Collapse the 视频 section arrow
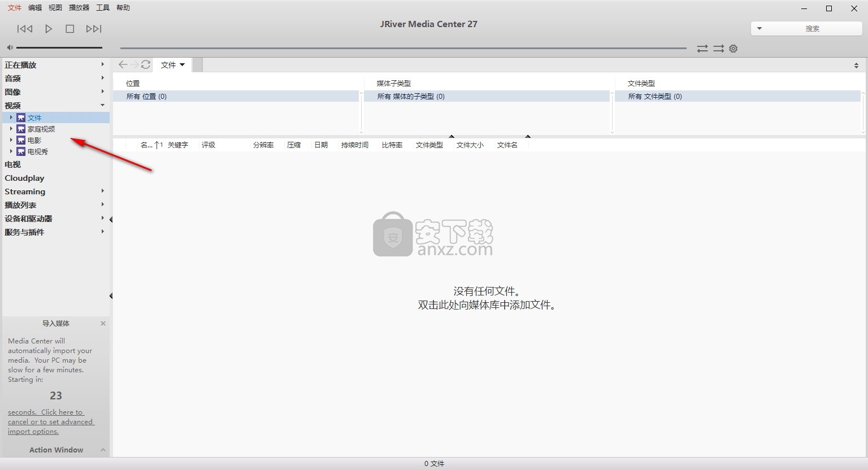This screenshot has height=470, width=868. (102, 105)
